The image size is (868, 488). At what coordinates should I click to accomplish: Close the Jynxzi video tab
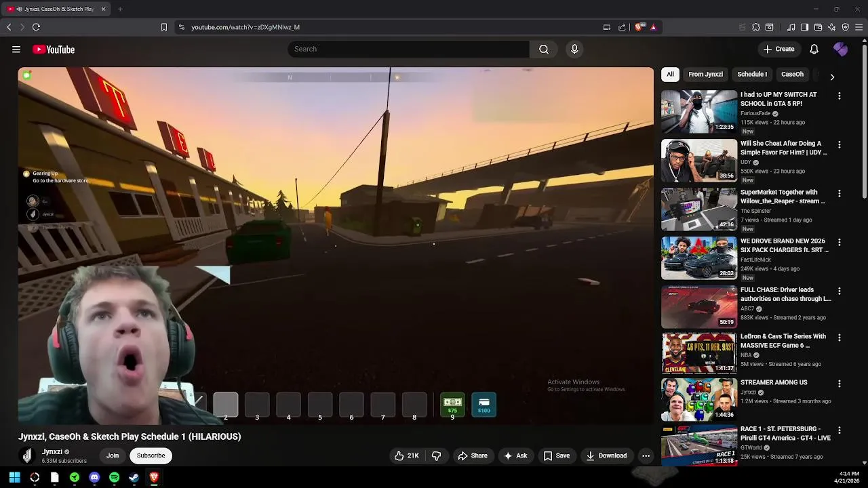pyautogui.click(x=104, y=9)
